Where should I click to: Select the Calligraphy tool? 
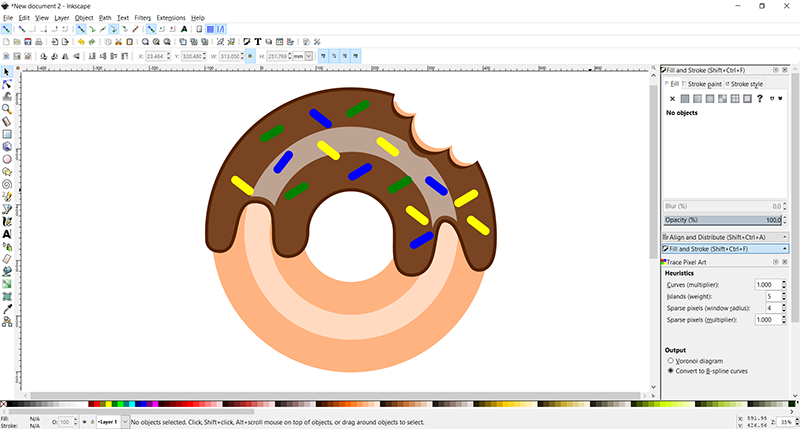(7, 221)
